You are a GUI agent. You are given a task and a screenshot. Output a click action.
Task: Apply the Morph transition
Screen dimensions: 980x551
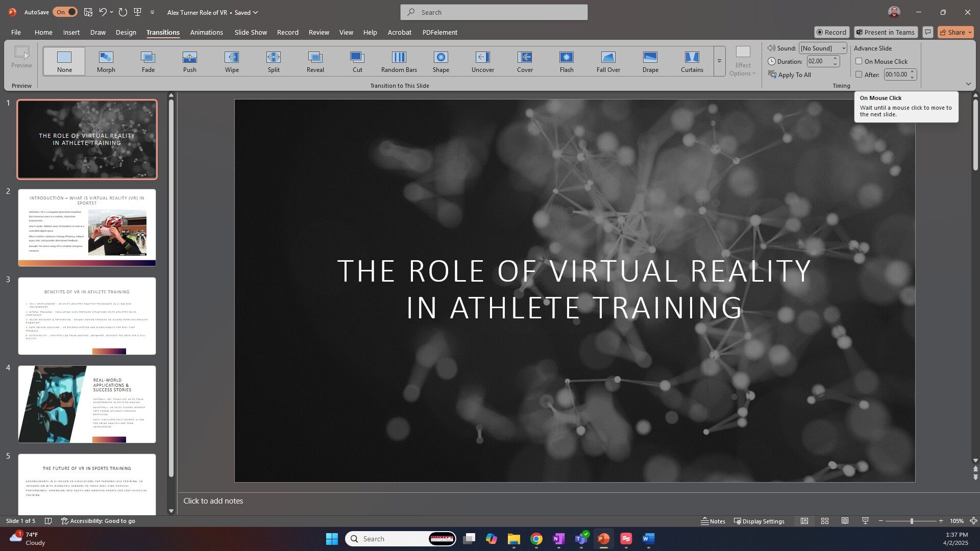pos(106,61)
